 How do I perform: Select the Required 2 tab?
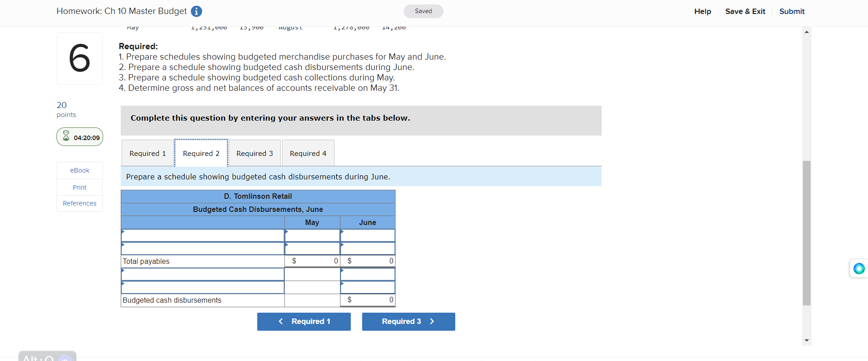point(201,153)
